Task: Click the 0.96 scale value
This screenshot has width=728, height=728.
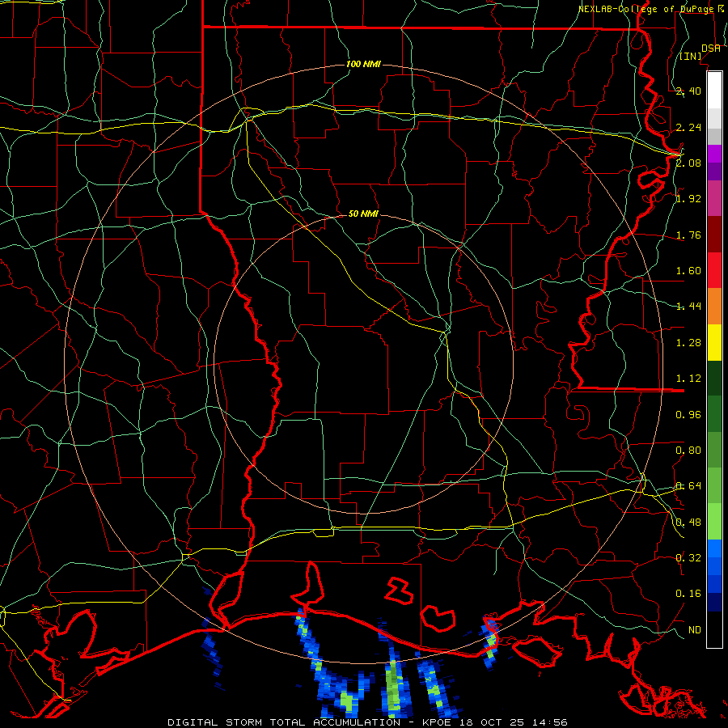Action: tap(688, 415)
